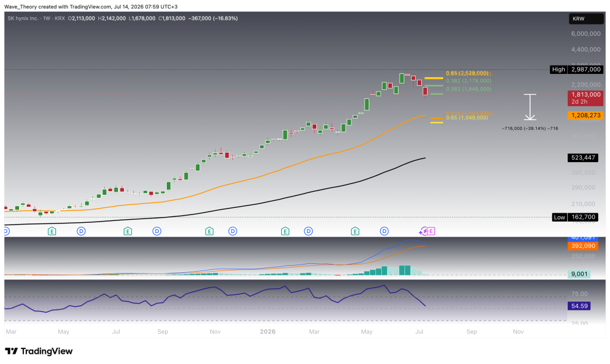Select the red 1,813,000 current price label
The width and height of the screenshot is (610, 364).
tap(586, 98)
